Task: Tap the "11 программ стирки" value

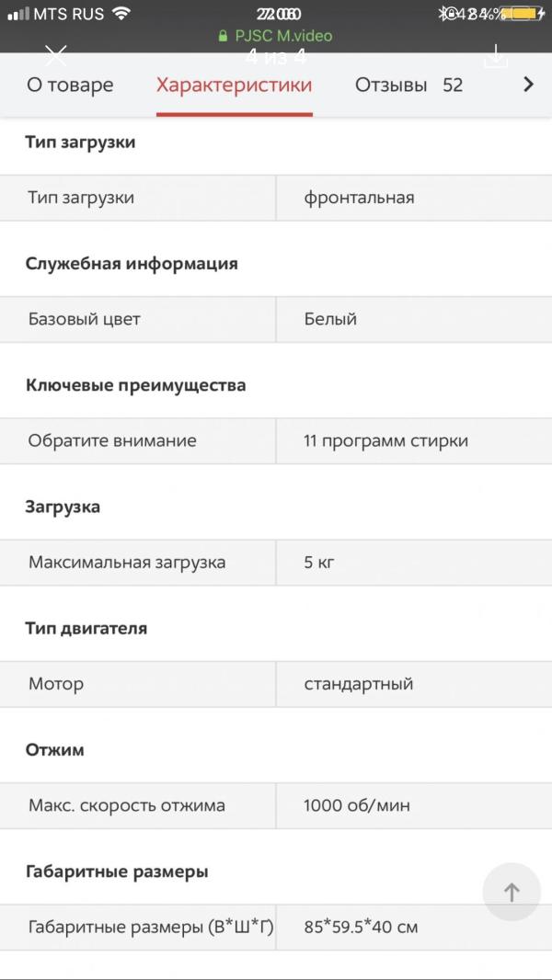Action: pos(385,440)
